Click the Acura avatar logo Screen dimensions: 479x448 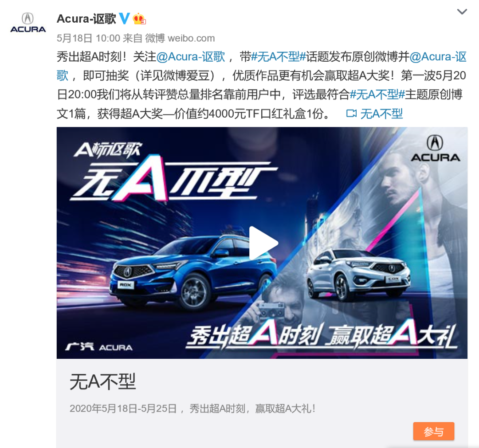pos(28,23)
